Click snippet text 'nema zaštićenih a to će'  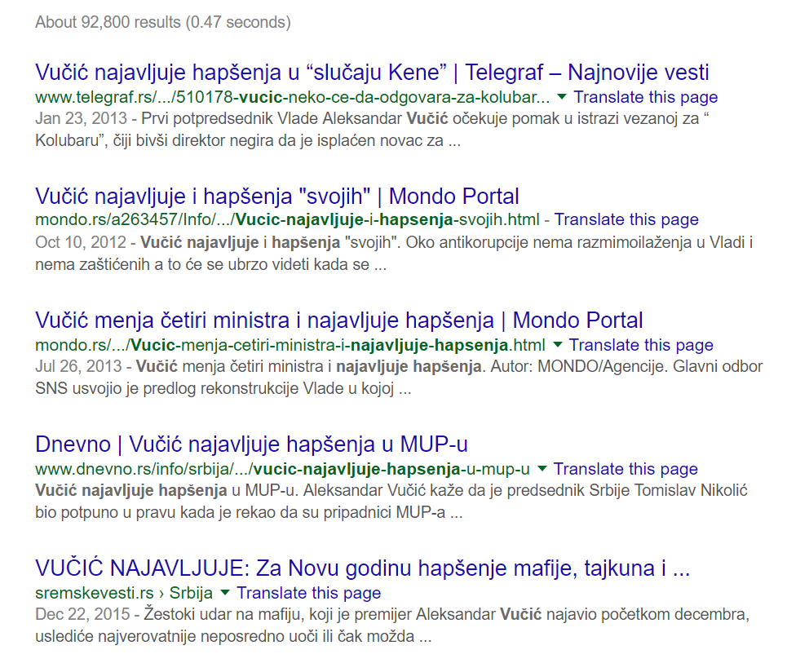(x=119, y=264)
